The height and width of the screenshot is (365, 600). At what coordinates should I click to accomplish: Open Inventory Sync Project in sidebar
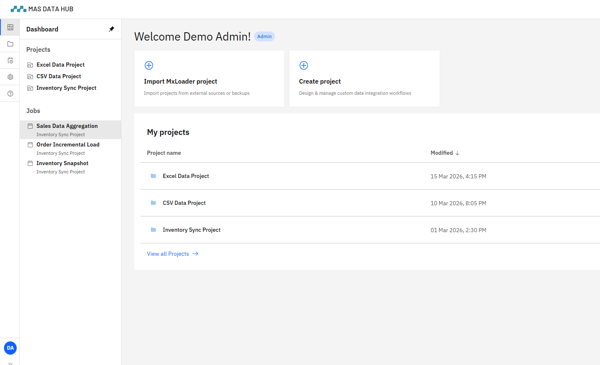click(66, 88)
